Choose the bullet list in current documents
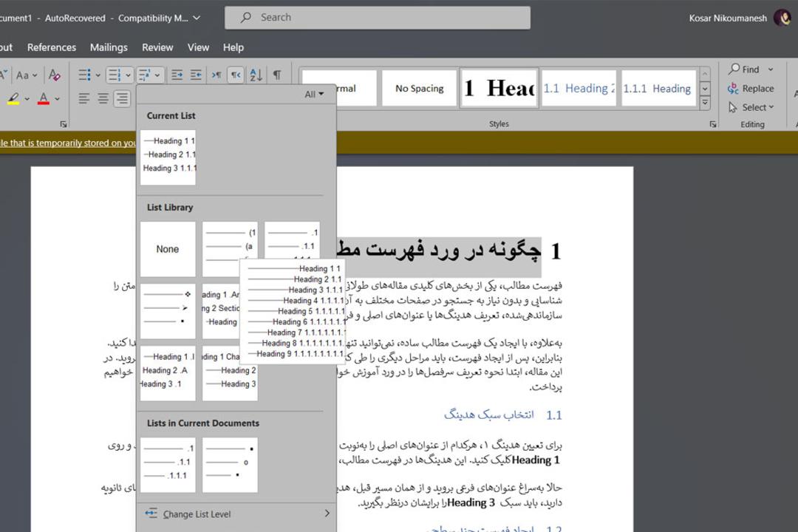This screenshot has width=798, height=532. tap(230, 465)
